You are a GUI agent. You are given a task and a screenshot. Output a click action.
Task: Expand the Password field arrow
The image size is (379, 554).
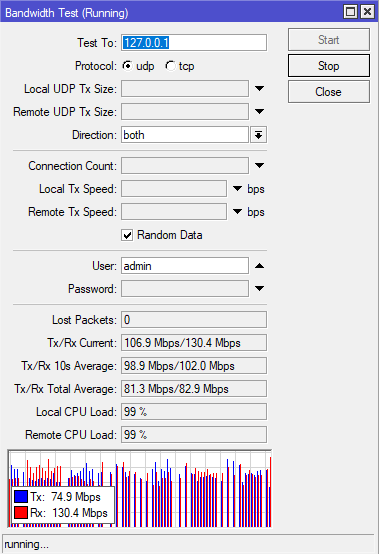[259, 289]
